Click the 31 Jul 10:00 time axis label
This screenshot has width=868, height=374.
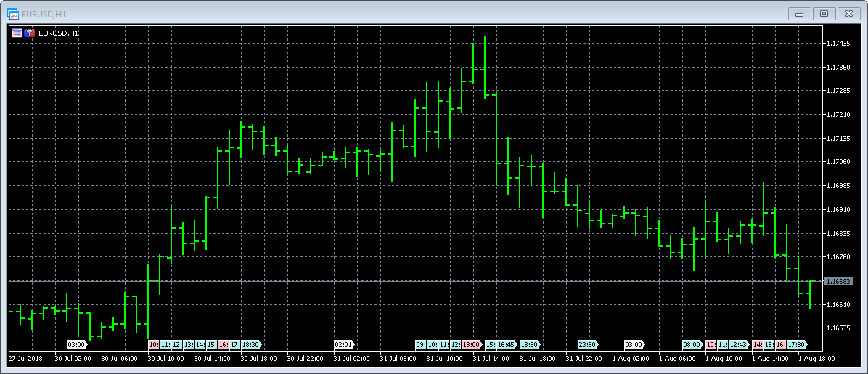pyautogui.click(x=444, y=359)
